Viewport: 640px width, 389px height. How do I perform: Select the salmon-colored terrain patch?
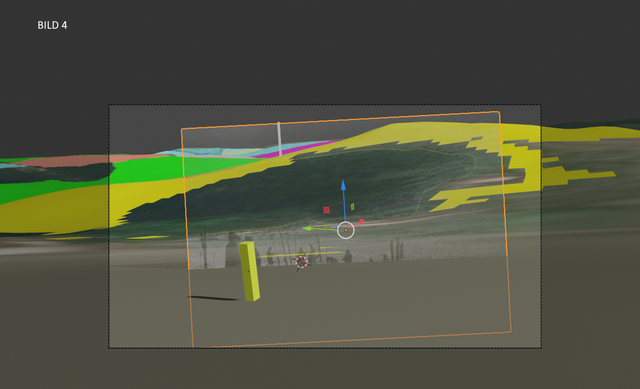82,160
